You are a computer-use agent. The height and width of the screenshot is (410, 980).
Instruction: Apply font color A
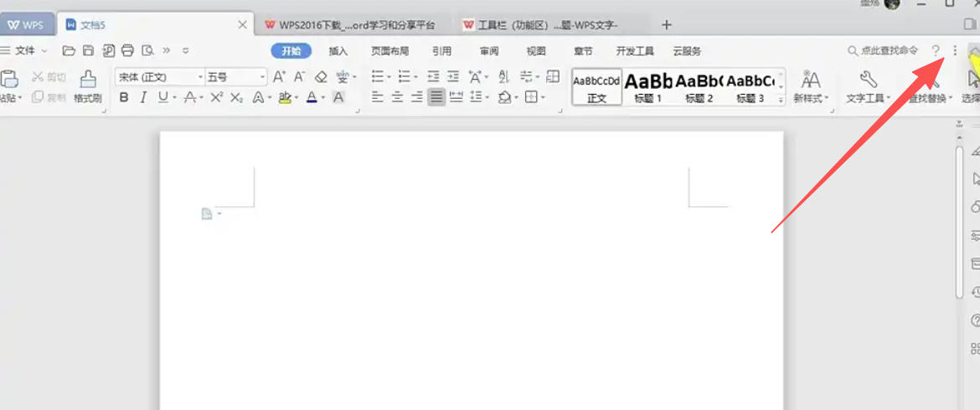[x=312, y=97]
